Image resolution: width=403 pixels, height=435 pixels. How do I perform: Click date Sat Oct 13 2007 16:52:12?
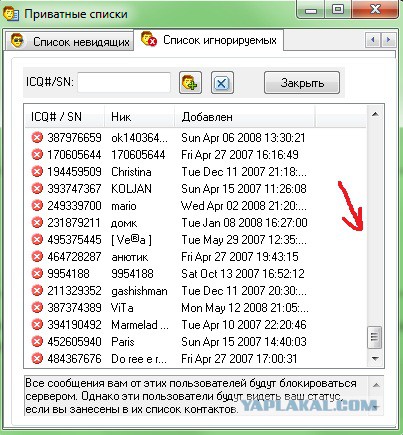pyautogui.click(x=243, y=274)
